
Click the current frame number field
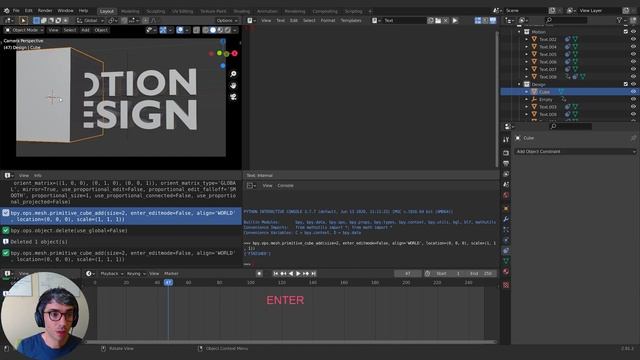408,273
